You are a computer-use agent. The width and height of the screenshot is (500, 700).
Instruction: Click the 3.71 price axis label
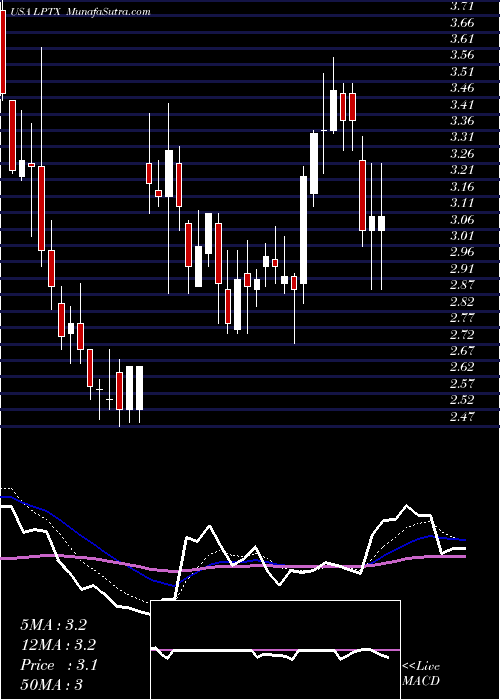pyautogui.click(x=462, y=6)
